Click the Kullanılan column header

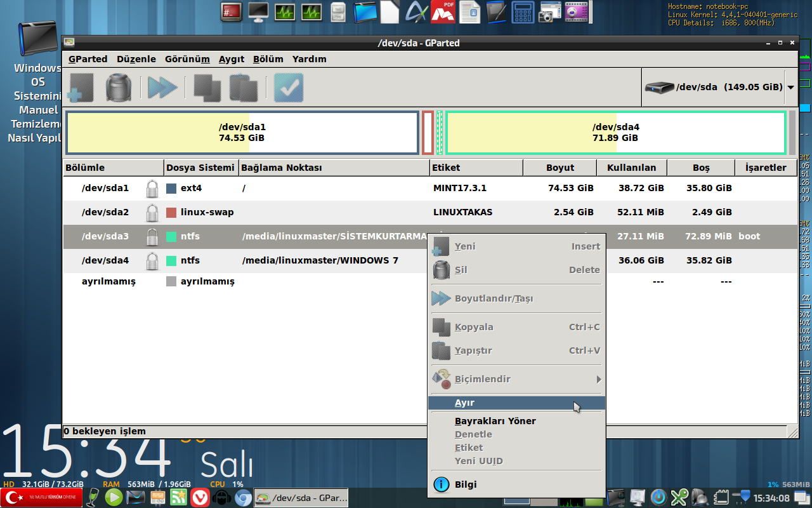tap(632, 168)
